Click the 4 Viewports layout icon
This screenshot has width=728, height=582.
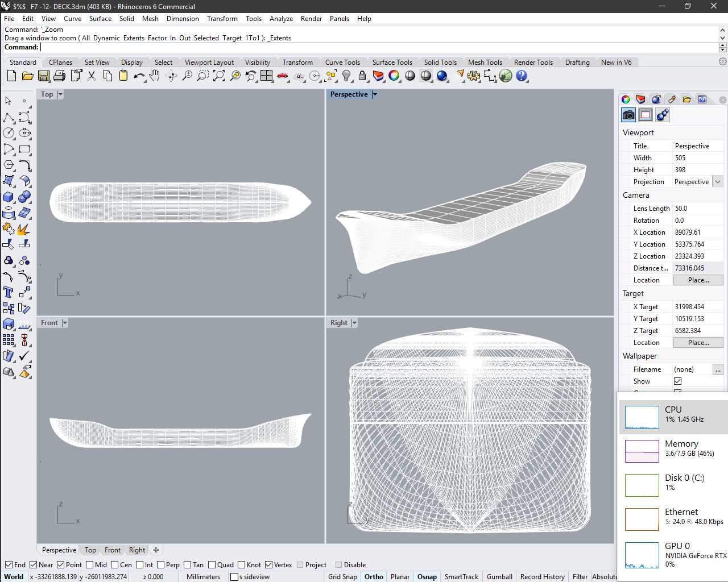pos(267,76)
